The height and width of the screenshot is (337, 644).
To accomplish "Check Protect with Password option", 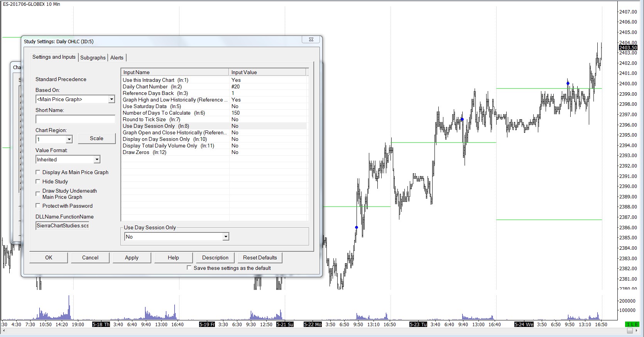I will pos(38,206).
